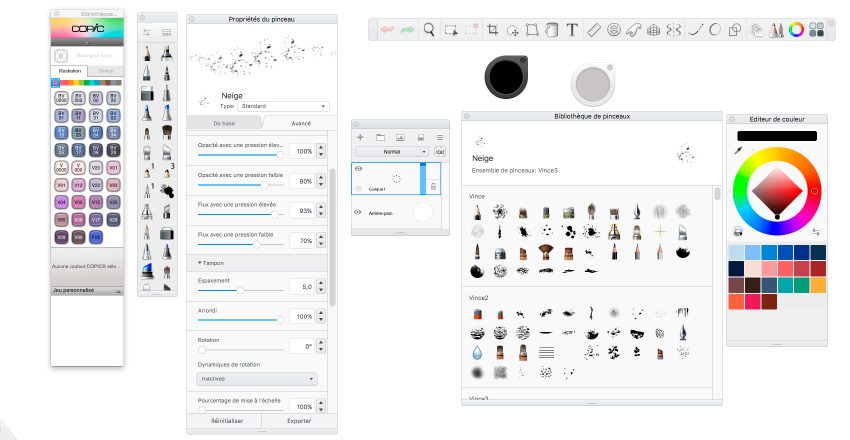
Task: Enable the Symmetry tool
Action: pos(674,30)
